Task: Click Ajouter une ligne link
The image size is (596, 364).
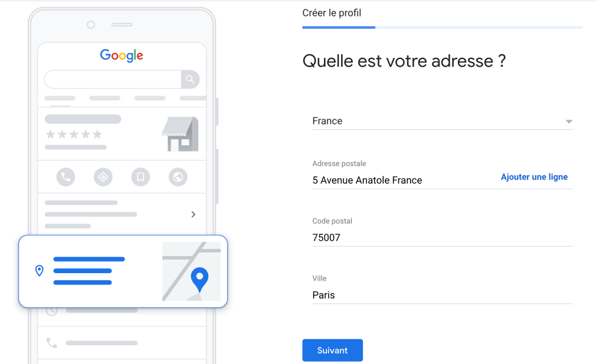Action: (x=534, y=177)
